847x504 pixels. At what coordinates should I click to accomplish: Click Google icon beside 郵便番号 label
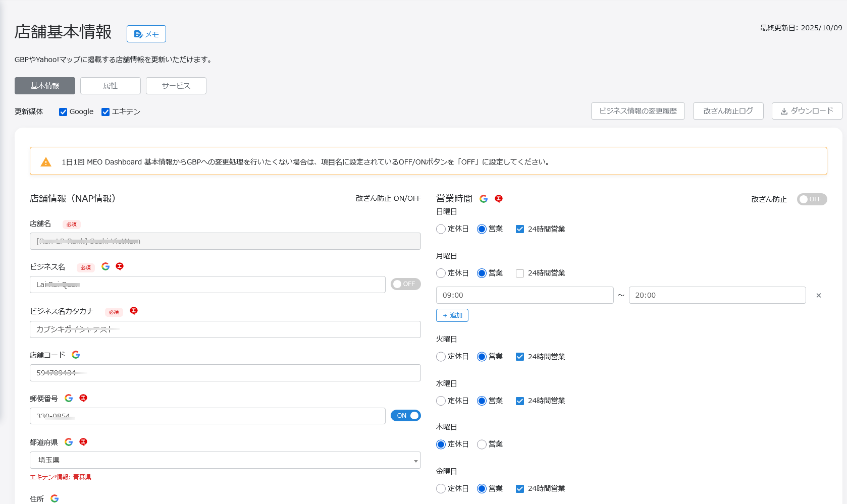pos(69,398)
